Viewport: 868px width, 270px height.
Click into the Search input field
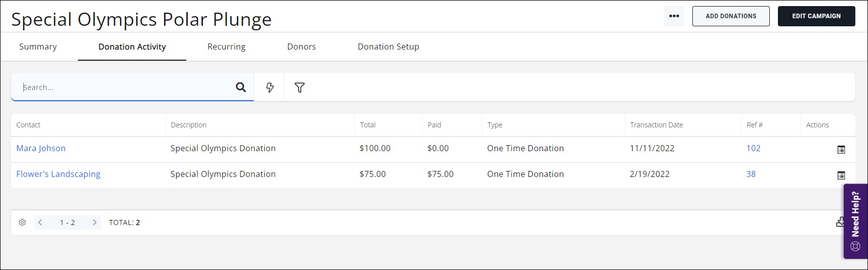pyautogui.click(x=127, y=87)
